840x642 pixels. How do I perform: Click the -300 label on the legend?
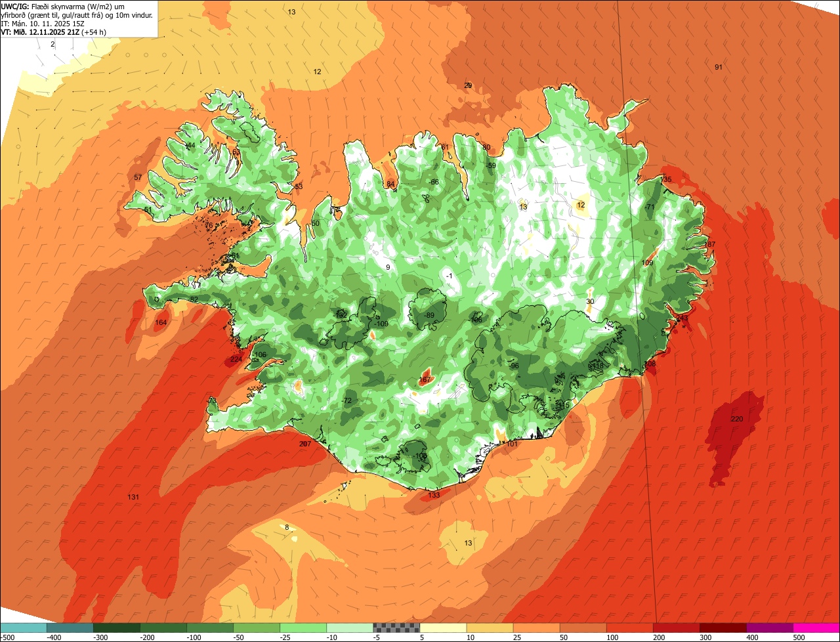[x=100, y=637]
